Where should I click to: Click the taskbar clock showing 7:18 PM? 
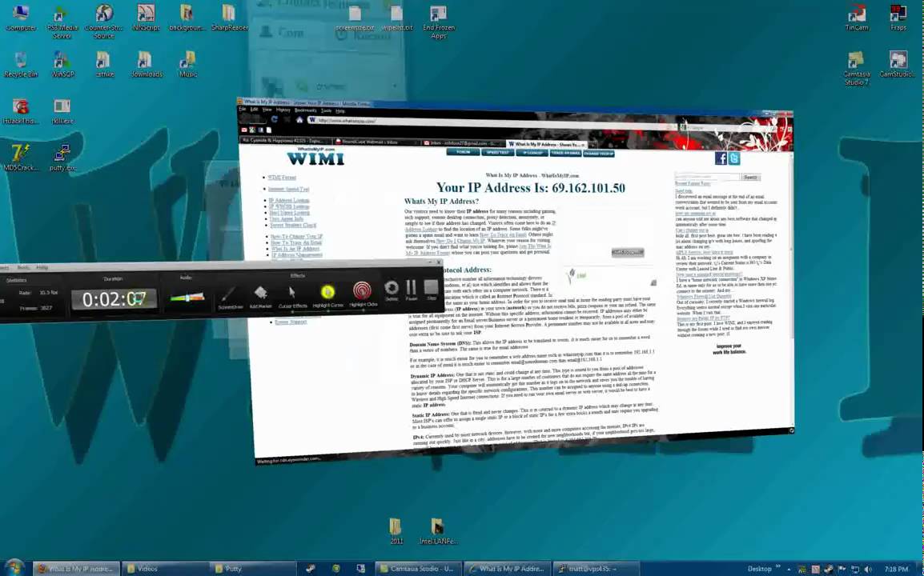896,569
